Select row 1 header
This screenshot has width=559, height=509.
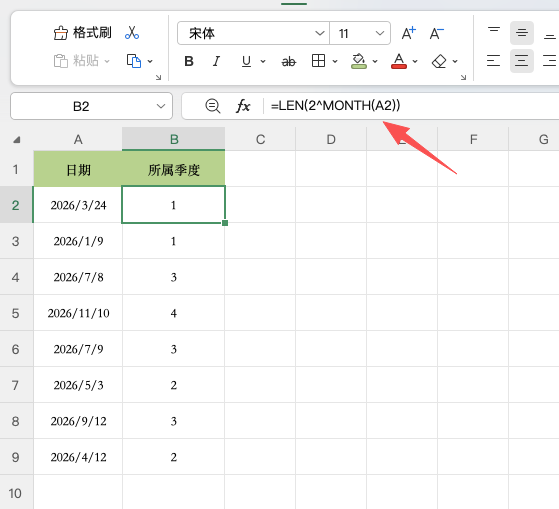[x=16, y=169]
